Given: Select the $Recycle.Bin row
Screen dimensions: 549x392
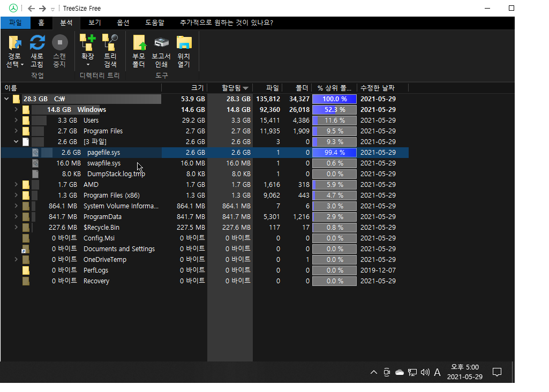Looking at the screenshot, I should click(205, 228).
